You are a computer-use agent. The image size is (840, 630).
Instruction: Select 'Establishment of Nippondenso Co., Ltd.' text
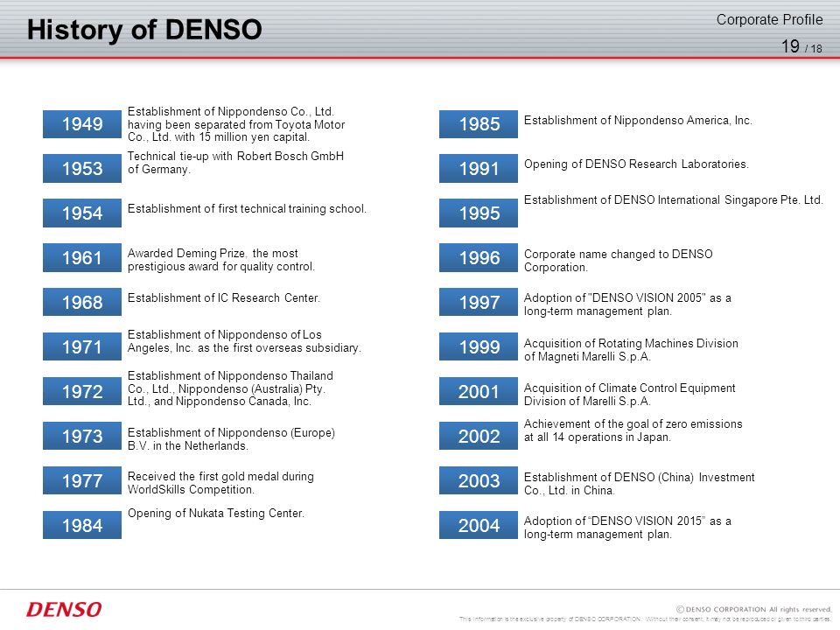(x=230, y=111)
